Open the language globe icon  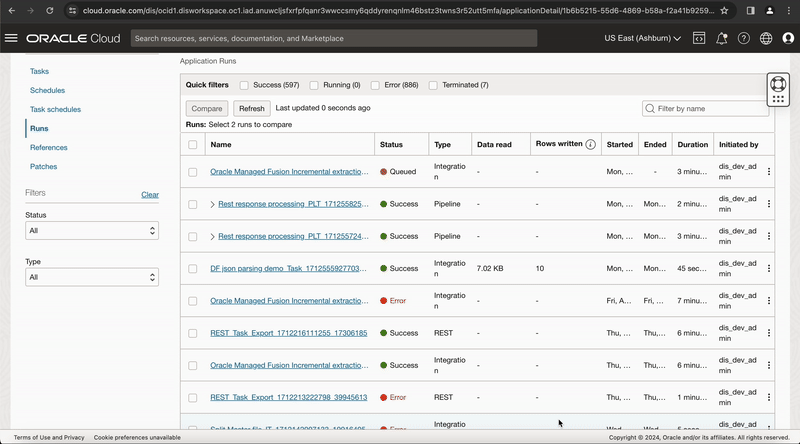click(x=766, y=38)
